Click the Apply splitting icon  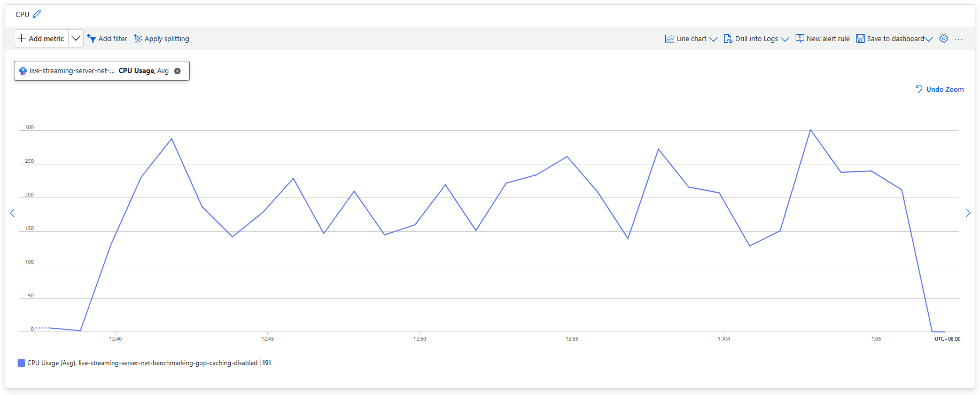pyautogui.click(x=138, y=38)
